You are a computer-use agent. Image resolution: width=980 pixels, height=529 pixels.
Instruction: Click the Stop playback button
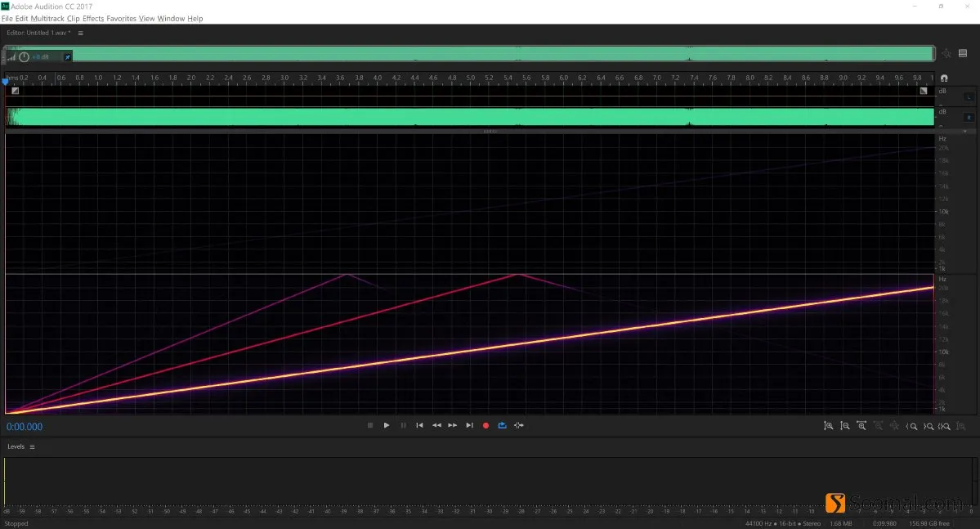tap(370, 425)
